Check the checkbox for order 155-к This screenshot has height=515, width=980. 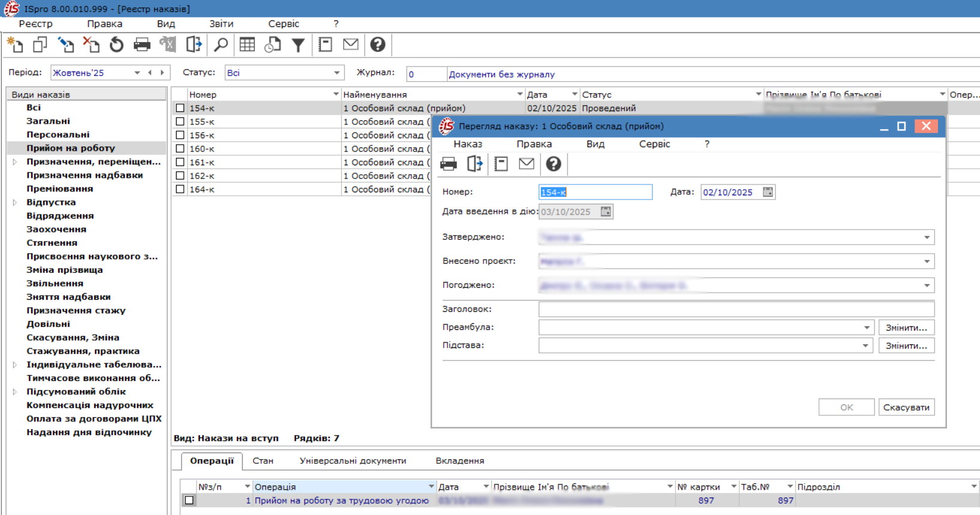click(180, 121)
